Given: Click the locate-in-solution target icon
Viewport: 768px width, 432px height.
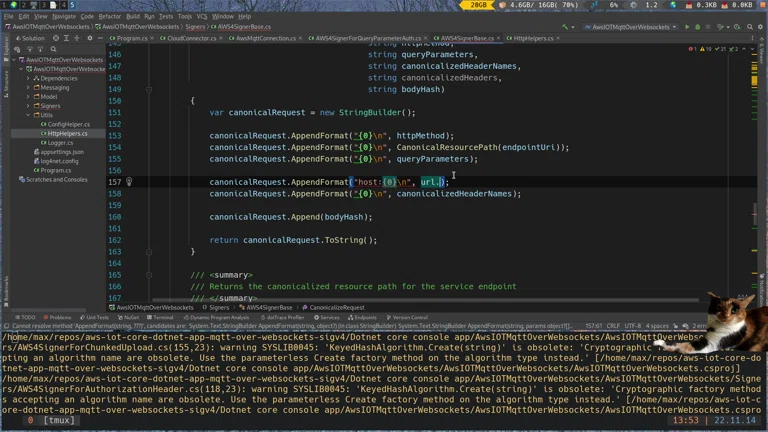Looking at the screenshot, I should 56,38.
